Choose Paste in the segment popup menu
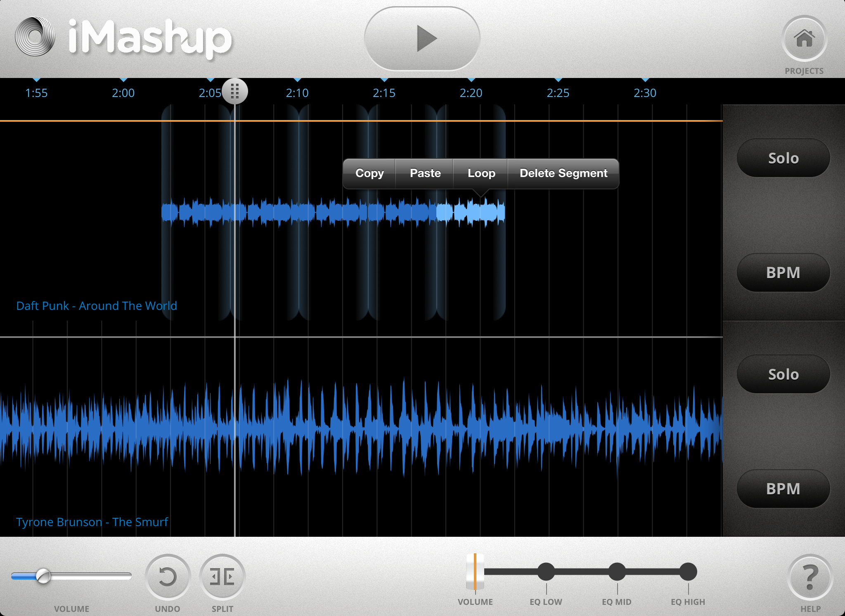The width and height of the screenshot is (845, 616). pyautogui.click(x=425, y=173)
